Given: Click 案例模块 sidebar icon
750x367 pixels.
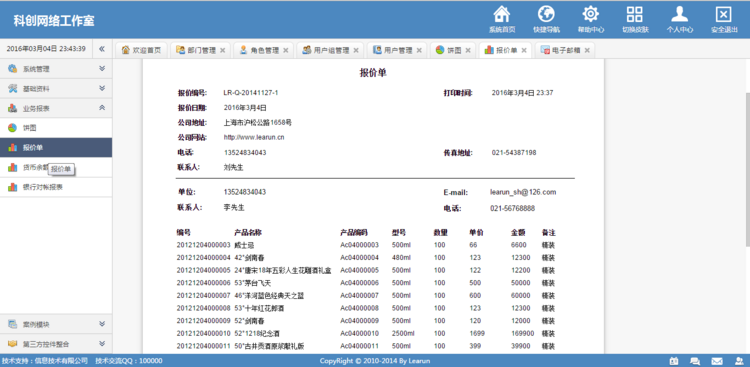Looking at the screenshot, I should click(12, 324).
